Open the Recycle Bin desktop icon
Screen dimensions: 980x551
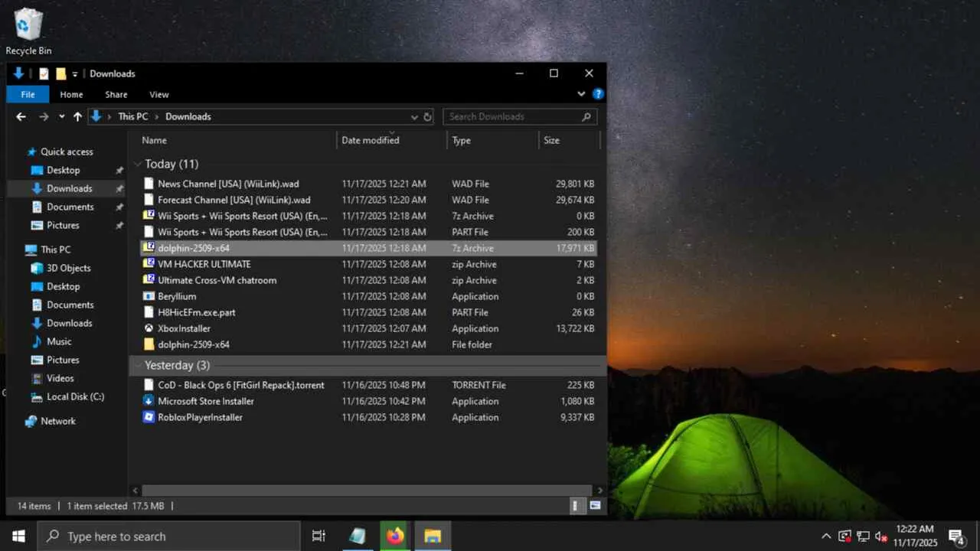(28, 31)
